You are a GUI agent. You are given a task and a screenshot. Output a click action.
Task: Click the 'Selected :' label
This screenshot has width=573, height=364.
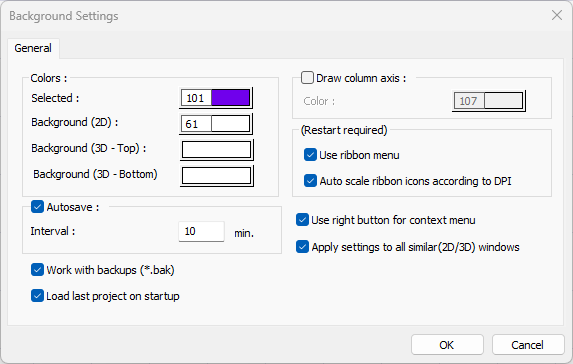tap(55, 98)
